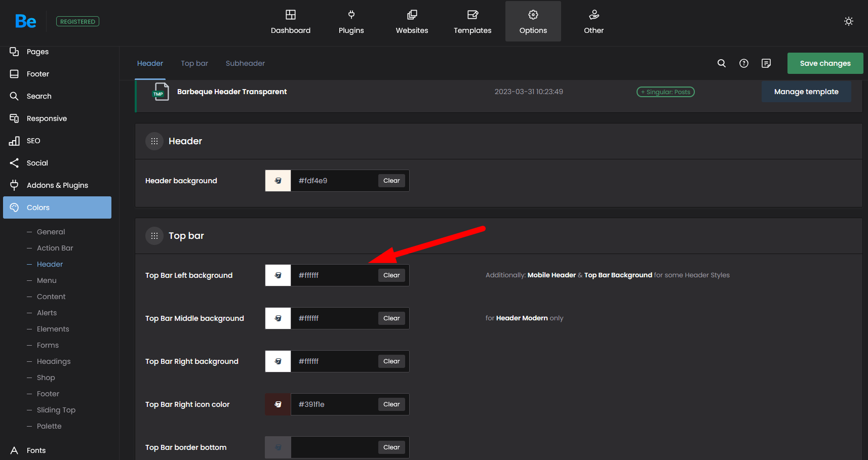Image resolution: width=868 pixels, height=460 pixels.
Task: Open Top Bar Left background swatch
Action: click(278, 275)
